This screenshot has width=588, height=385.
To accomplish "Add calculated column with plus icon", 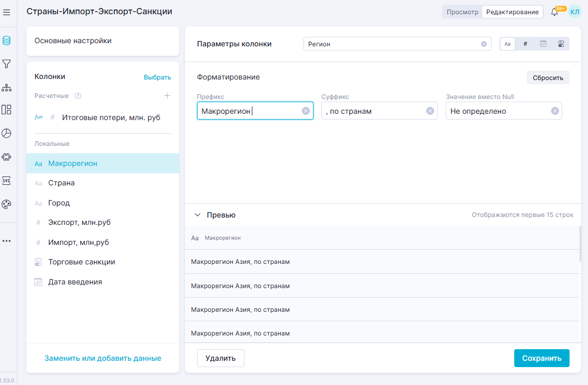I will tap(167, 96).
